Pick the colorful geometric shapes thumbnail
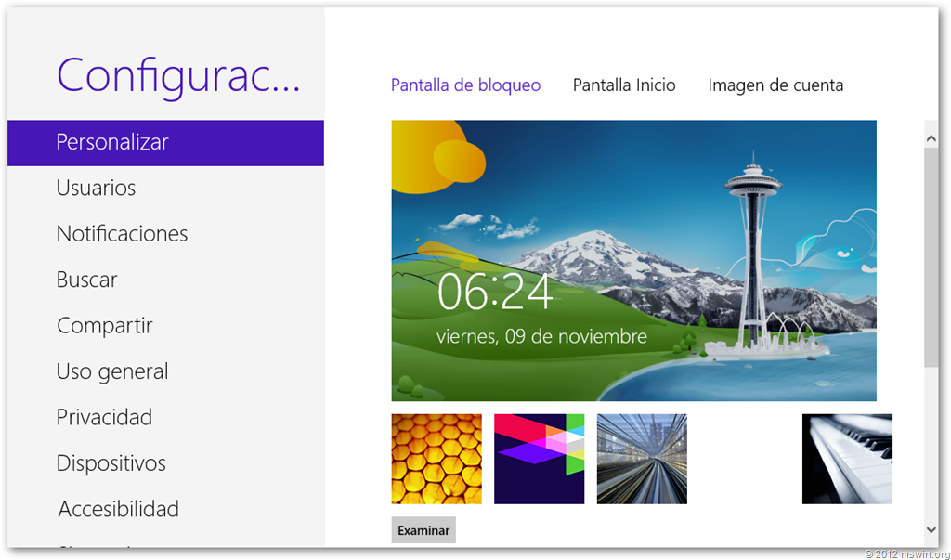 [539, 459]
